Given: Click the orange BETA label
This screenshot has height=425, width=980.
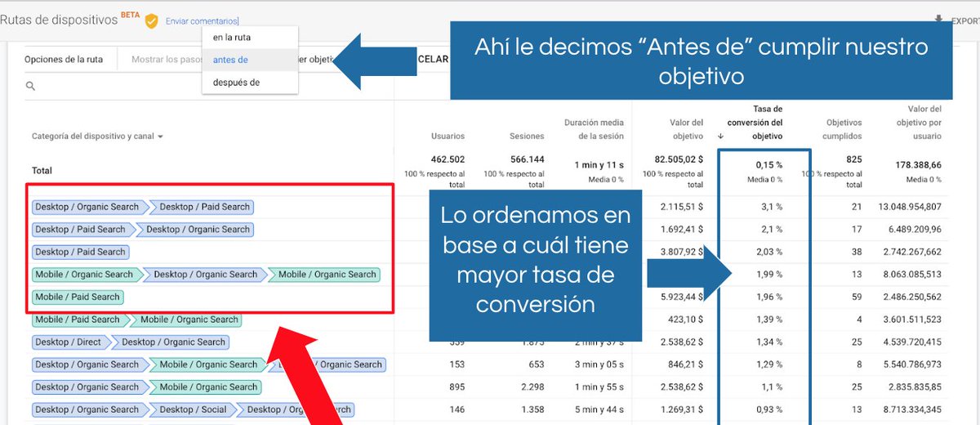Looking at the screenshot, I should pyautogui.click(x=130, y=15).
